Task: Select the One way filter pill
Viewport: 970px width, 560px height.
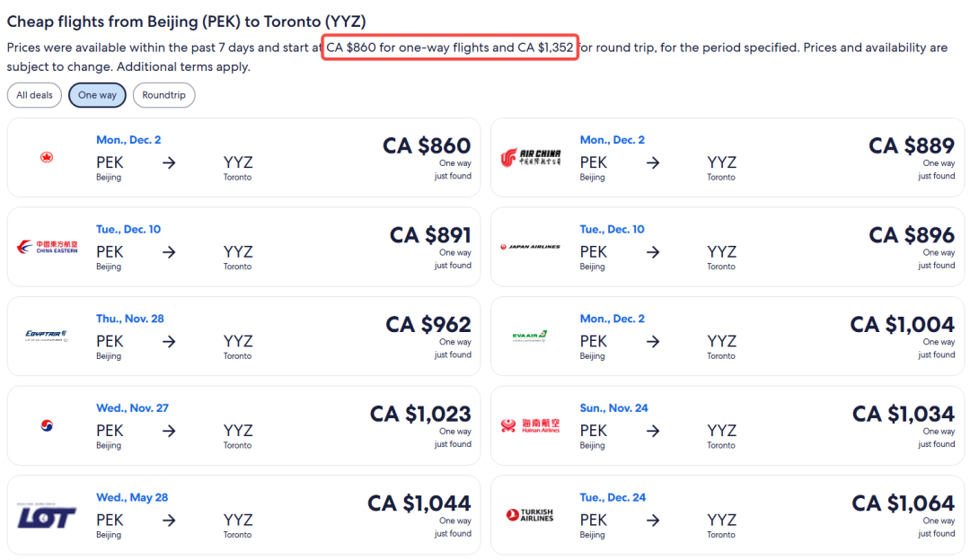Action: [97, 95]
